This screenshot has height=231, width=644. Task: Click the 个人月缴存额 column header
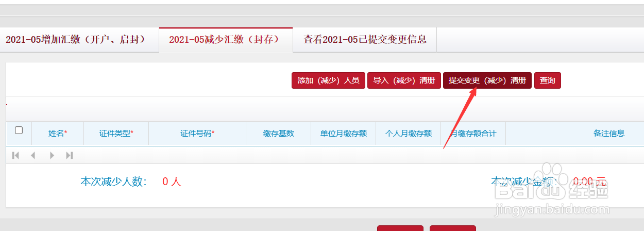[x=409, y=134]
